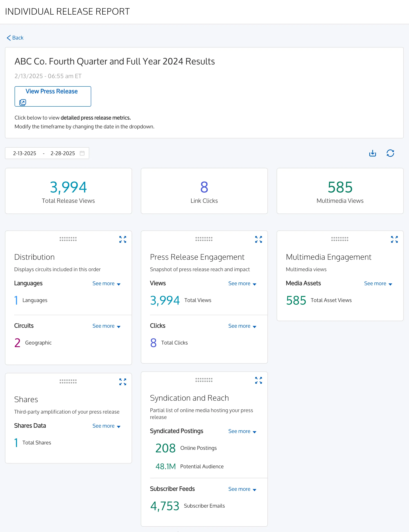409x532 pixels.
Task: Click the Syndication and Reach drag handle
Action: tap(204, 380)
